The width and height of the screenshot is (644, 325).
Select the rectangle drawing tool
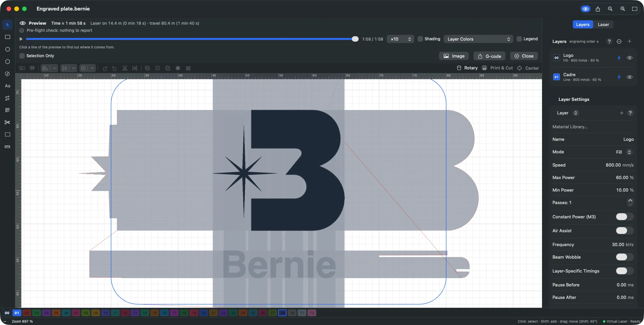[x=7, y=37]
